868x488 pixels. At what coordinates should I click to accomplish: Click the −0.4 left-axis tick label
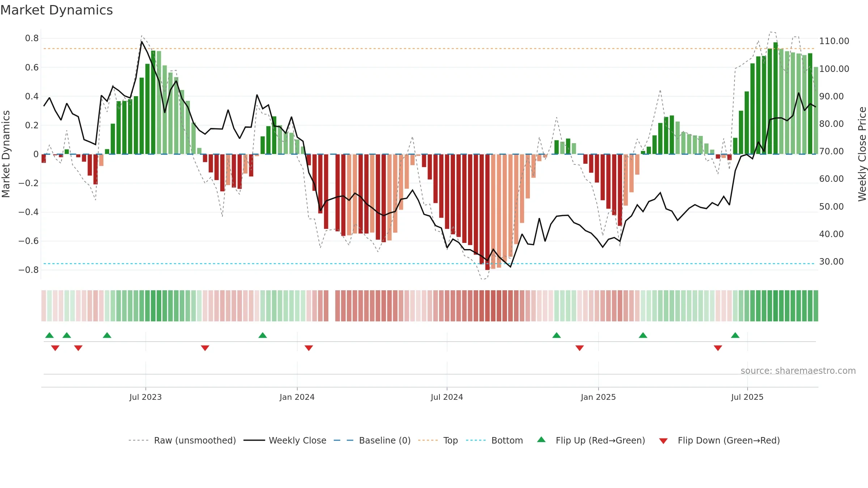pyautogui.click(x=29, y=212)
